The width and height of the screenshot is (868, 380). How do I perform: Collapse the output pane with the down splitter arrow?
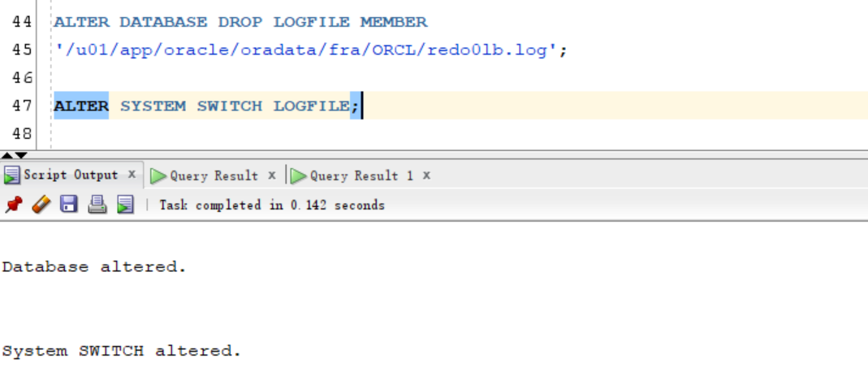tap(20, 155)
